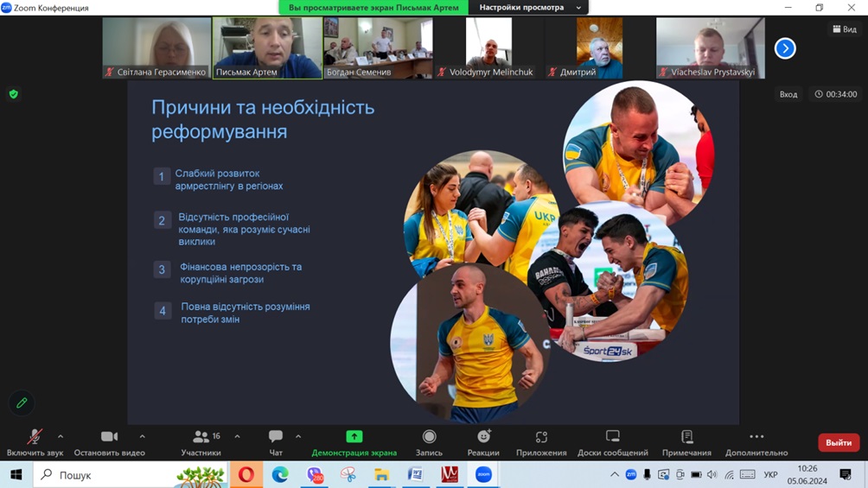This screenshot has height=488, width=868.
Task: Show next participants with blue arrow
Action: (785, 48)
